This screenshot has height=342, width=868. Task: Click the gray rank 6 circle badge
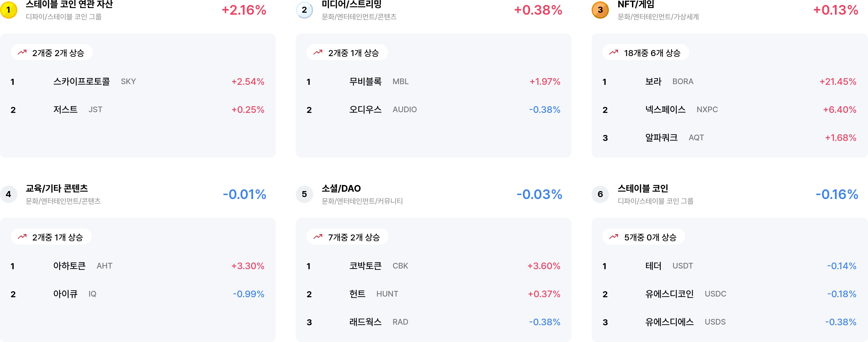pyautogui.click(x=600, y=194)
